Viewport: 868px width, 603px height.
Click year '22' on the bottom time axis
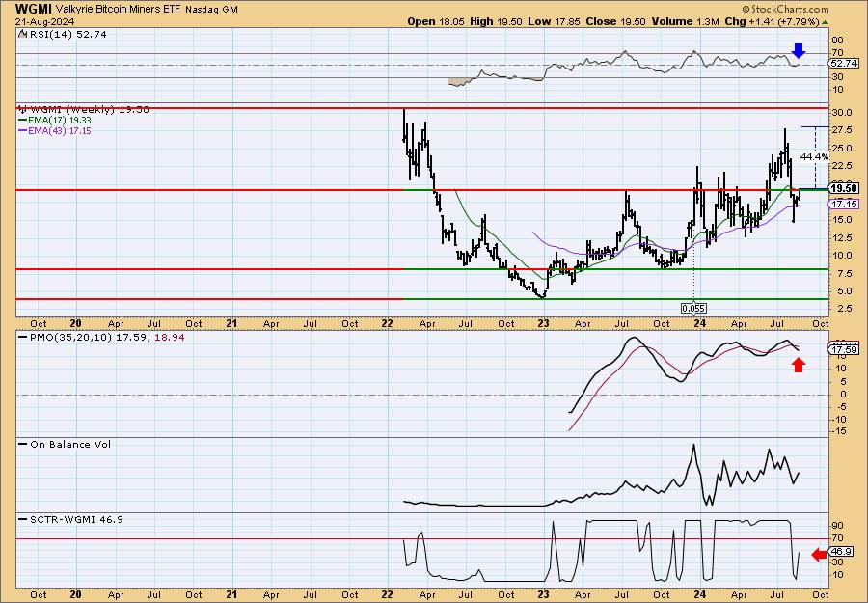tap(387, 594)
